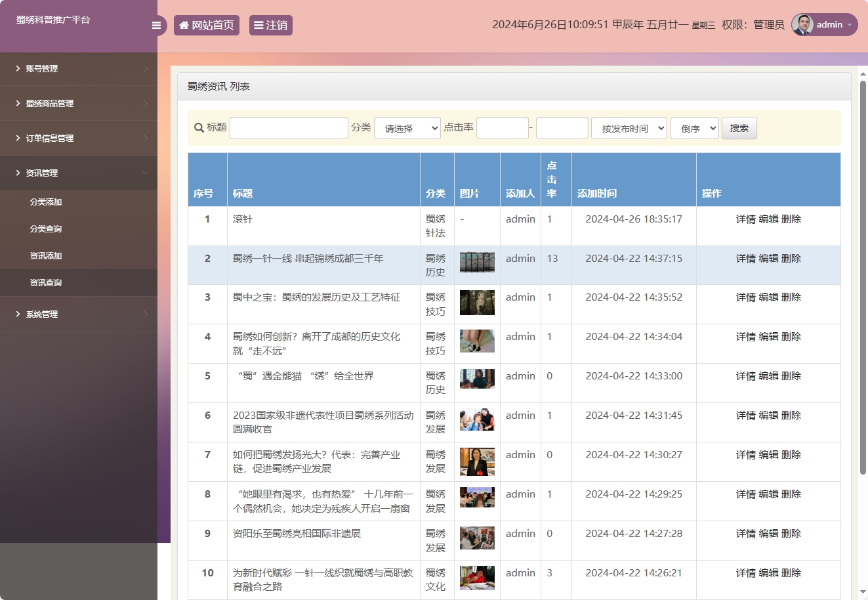Screen dimensions: 868x600
Task: Click 编辑 for the 资阳乐至蜀绣 article
Action: [x=768, y=533]
